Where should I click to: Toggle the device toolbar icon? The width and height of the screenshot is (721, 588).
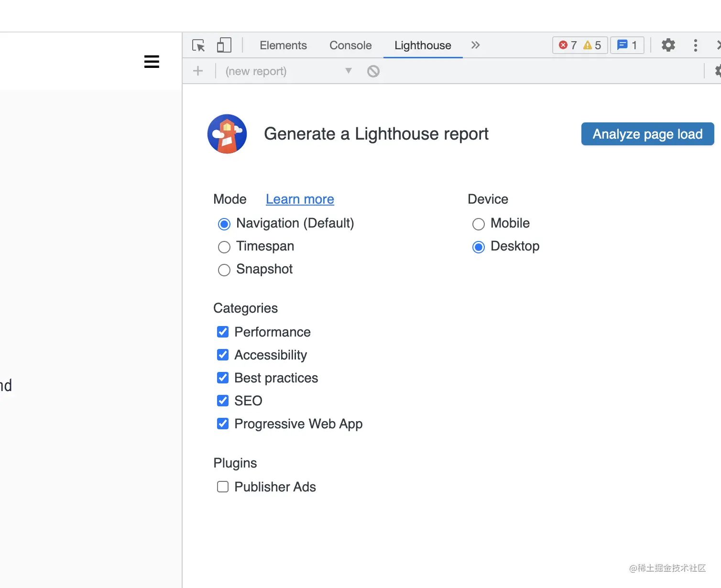click(224, 45)
